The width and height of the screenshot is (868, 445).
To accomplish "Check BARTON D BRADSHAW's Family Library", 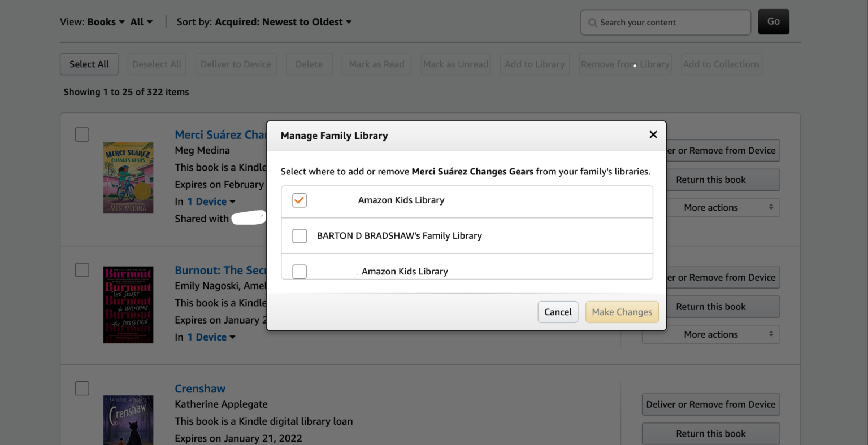I will [299, 235].
